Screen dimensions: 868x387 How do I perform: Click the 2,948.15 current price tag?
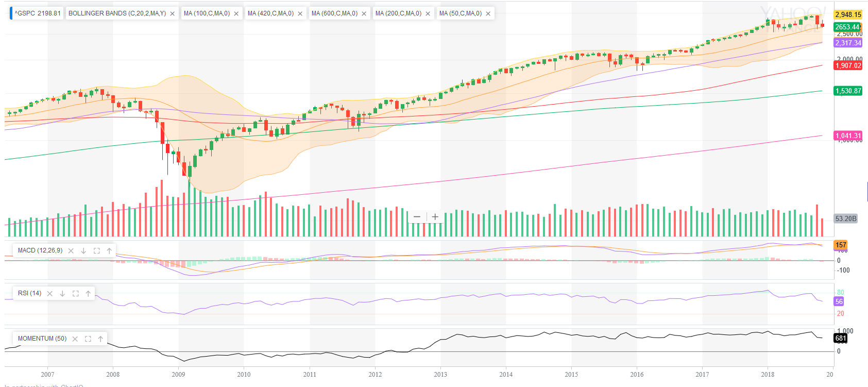tap(848, 14)
